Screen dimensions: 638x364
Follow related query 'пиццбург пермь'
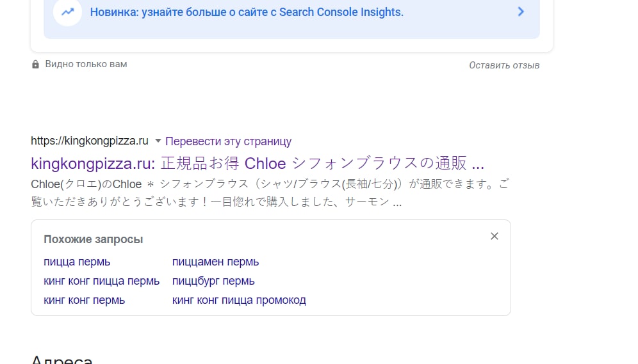click(x=213, y=281)
